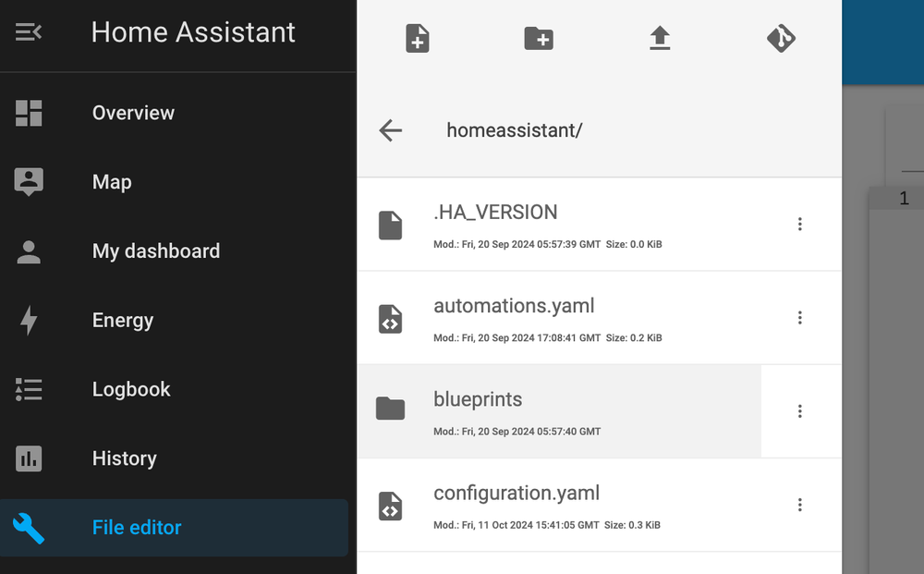Open the blueprints folder
The width and height of the screenshot is (924, 574).
(478, 399)
